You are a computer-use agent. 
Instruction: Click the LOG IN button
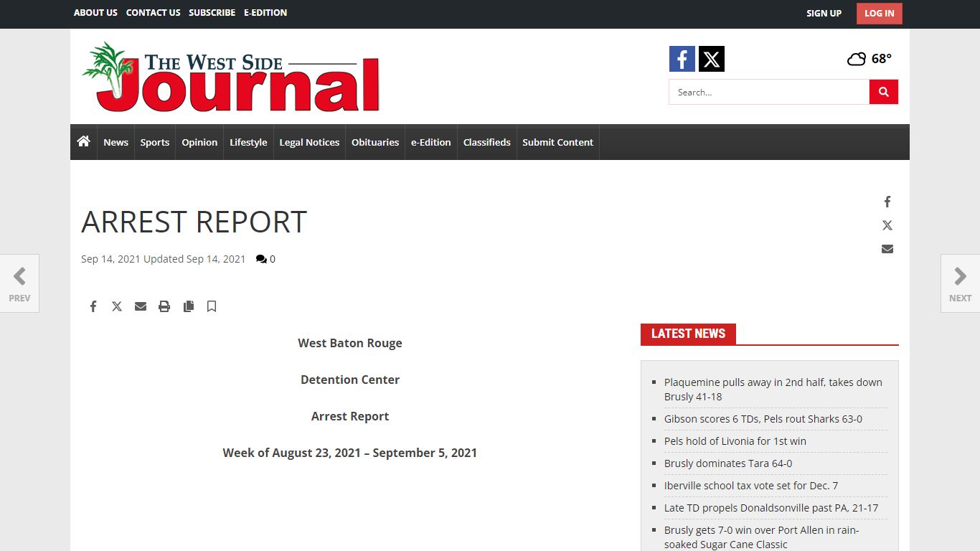tap(880, 14)
